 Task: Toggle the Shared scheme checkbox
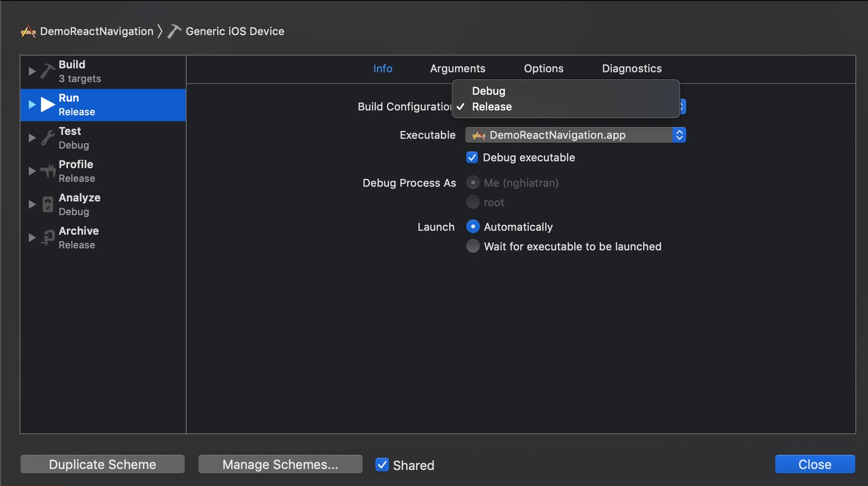point(382,465)
